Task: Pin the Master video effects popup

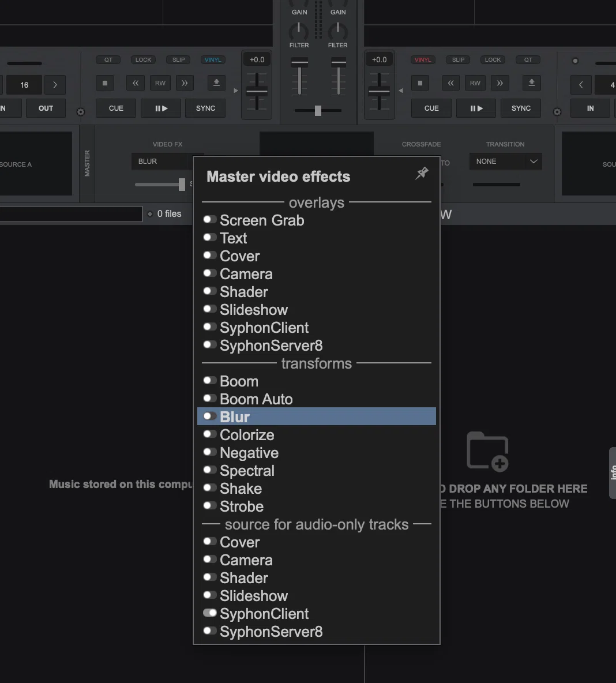Action: coord(422,173)
